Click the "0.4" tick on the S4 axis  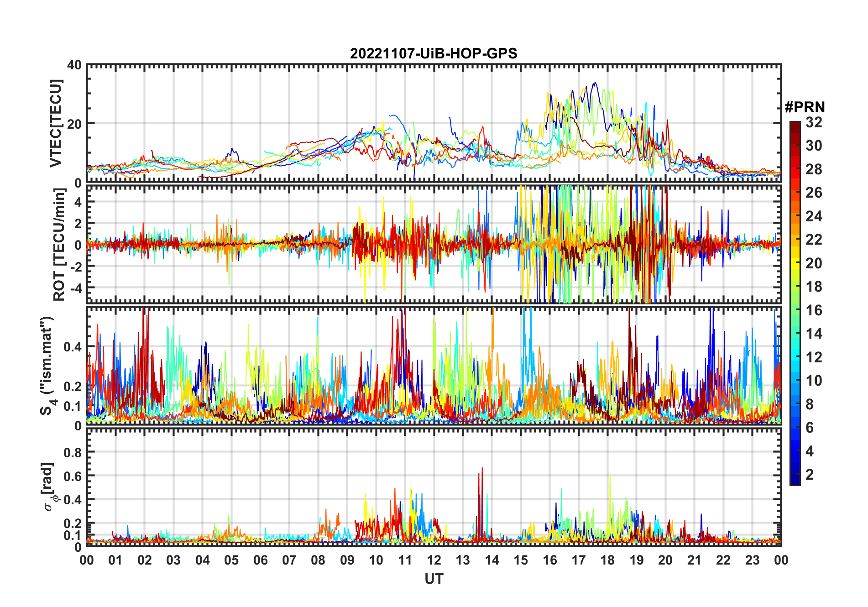[x=73, y=346]
